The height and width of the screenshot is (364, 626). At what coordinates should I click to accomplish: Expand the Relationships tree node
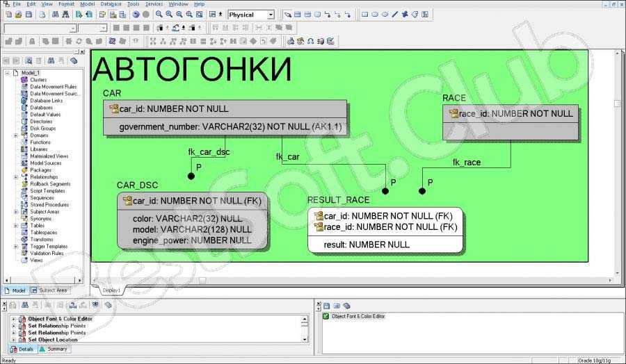click(x=16, y=176)
